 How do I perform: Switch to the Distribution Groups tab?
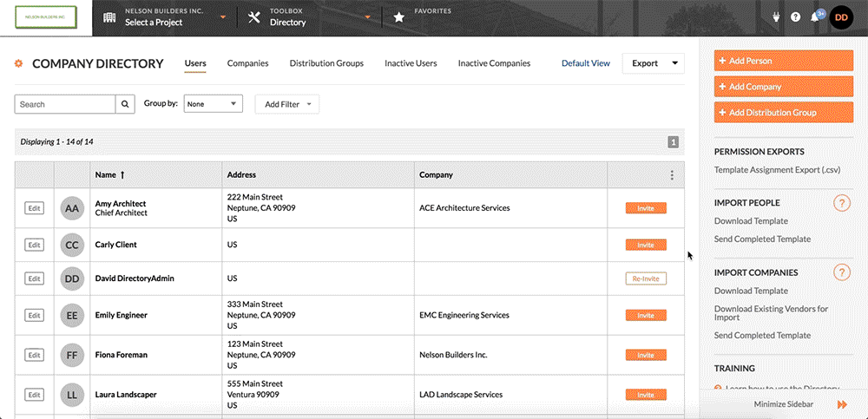(326, 63)
